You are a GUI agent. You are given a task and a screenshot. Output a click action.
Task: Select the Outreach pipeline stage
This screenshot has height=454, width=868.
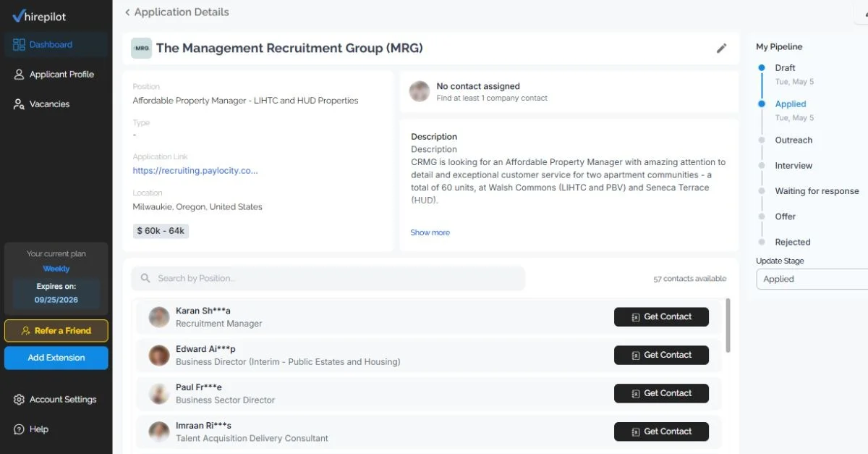(793, 140)
